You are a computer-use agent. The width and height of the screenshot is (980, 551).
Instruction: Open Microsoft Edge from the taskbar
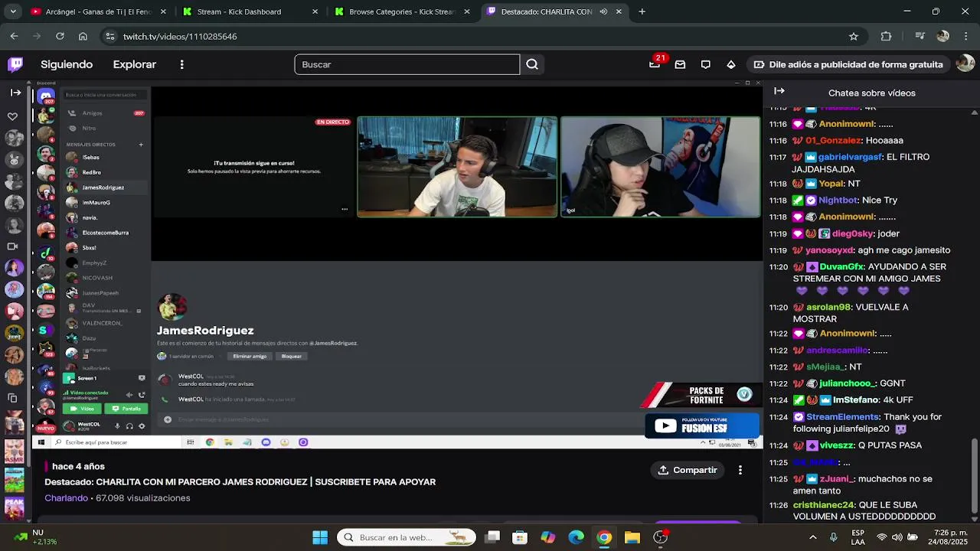coord(576,537)
